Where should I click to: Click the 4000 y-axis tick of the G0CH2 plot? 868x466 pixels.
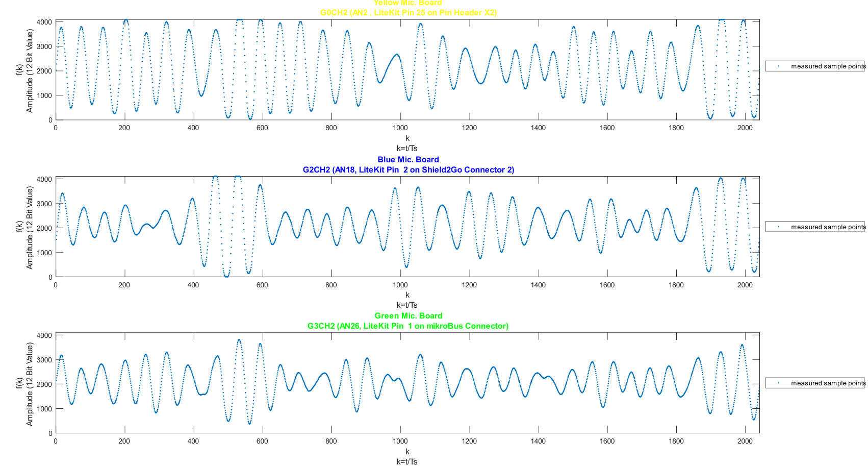[x=44, y=22]
